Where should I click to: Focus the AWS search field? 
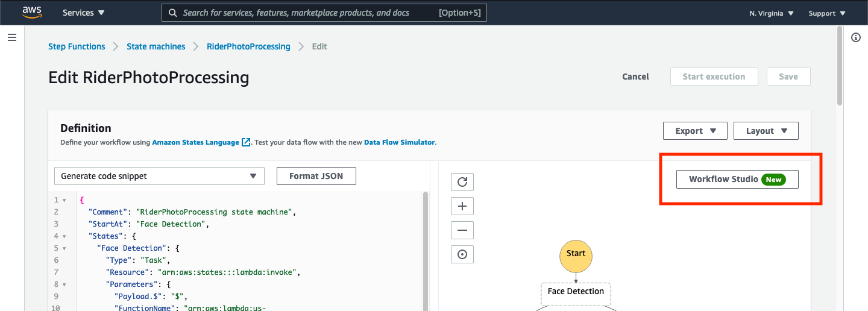(x=324, y=13)
